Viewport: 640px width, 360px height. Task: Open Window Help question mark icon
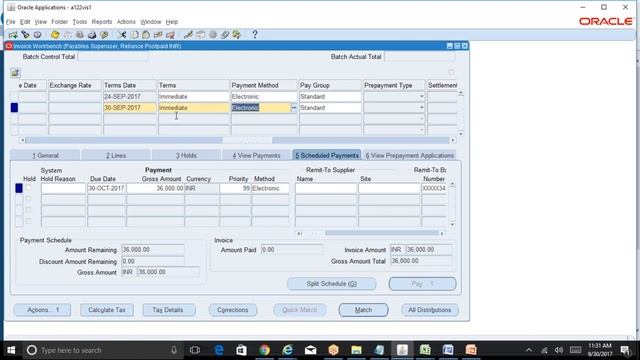255,35
